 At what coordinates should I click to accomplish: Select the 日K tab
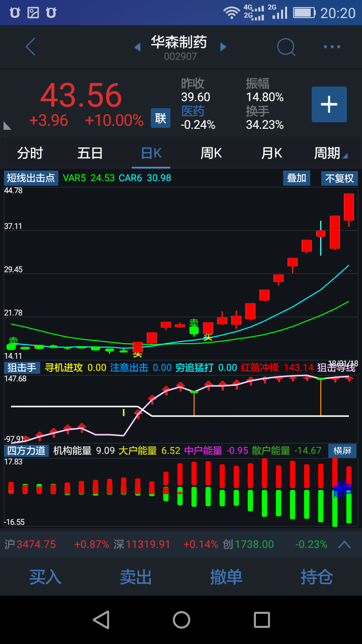point(151,153)
